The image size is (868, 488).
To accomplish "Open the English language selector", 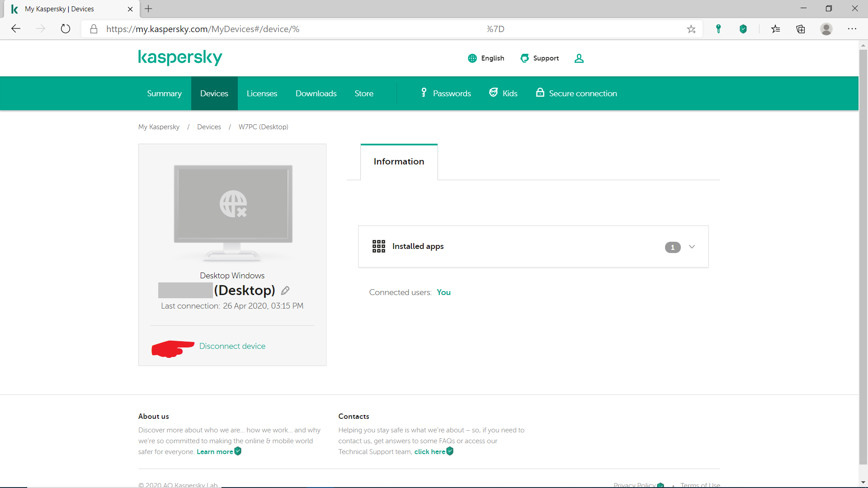I will tap(486, 58).
